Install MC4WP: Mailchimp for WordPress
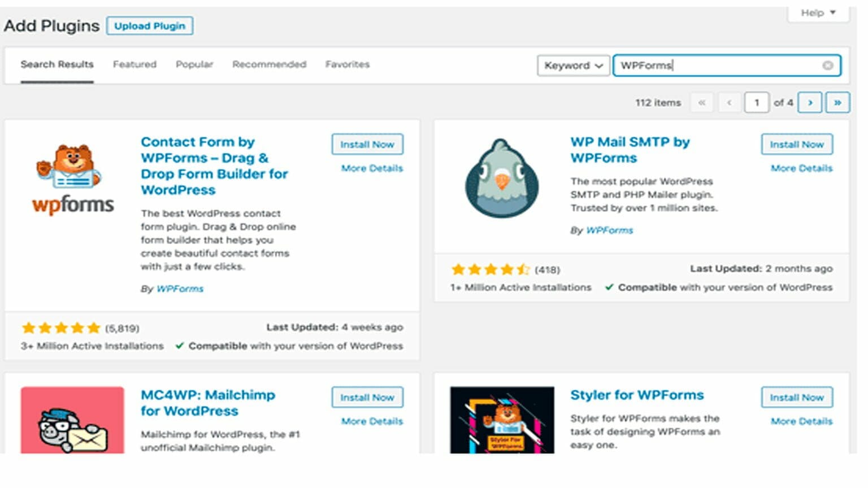Screen dimensions: 868x488 pyautogui.click(x=367, y=398)
